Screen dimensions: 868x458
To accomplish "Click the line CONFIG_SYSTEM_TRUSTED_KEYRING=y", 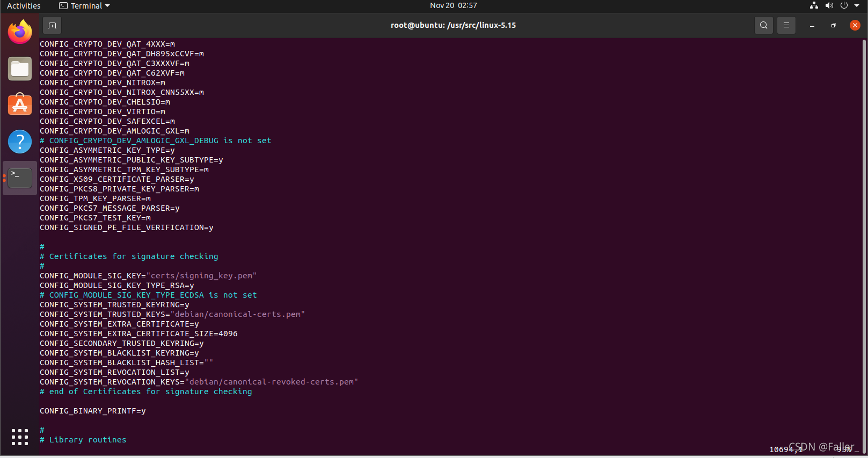I will point(114,305).
